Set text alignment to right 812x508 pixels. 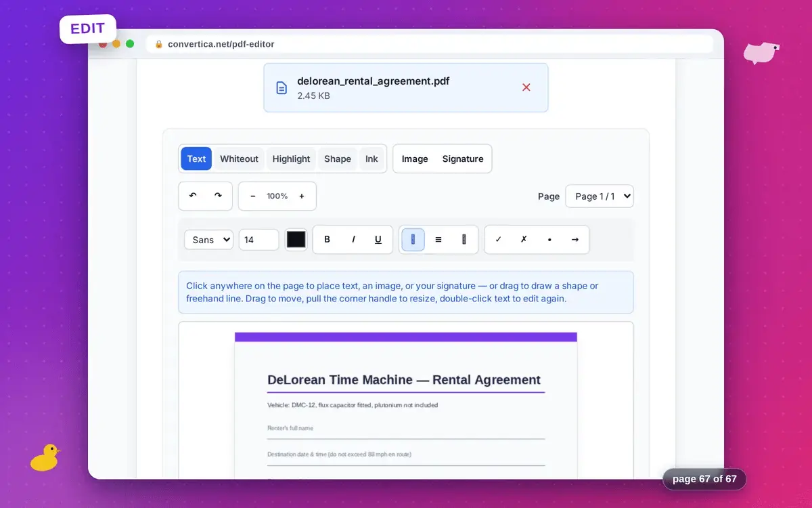(464, 239)
